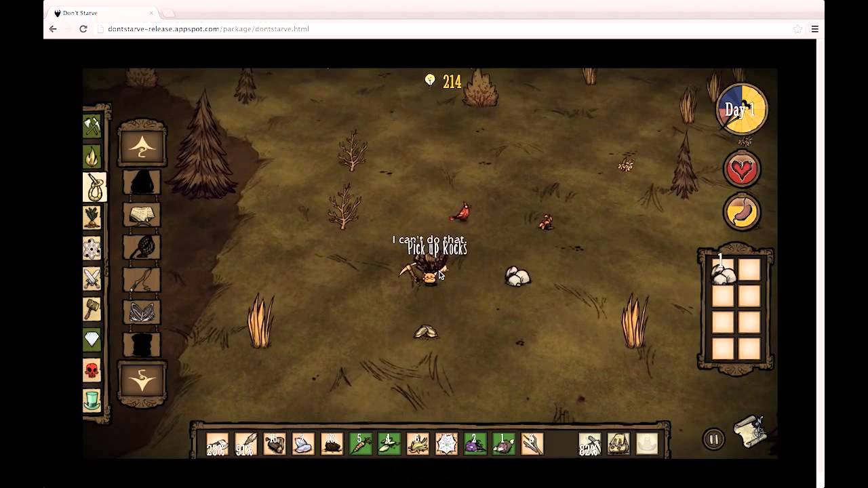The image size is (868, 488).
Task: Pick the log stack in inventory
Action: (275, 444)
